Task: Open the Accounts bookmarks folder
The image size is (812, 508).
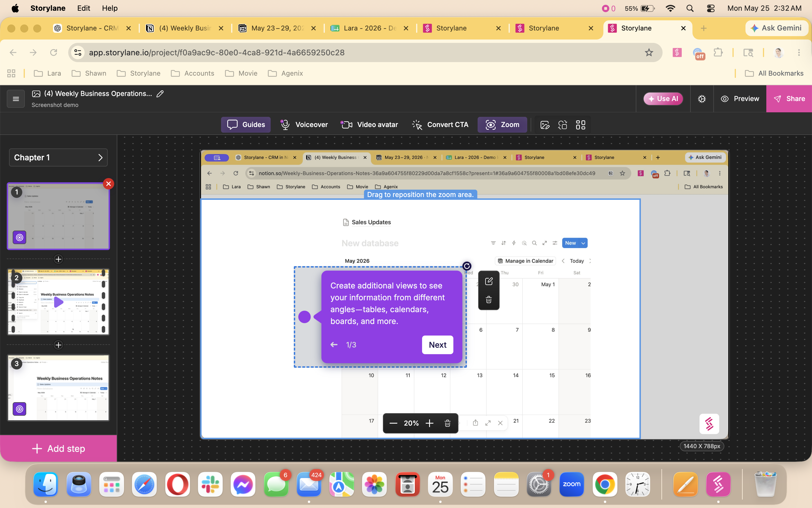Action: tap(193, 73)
